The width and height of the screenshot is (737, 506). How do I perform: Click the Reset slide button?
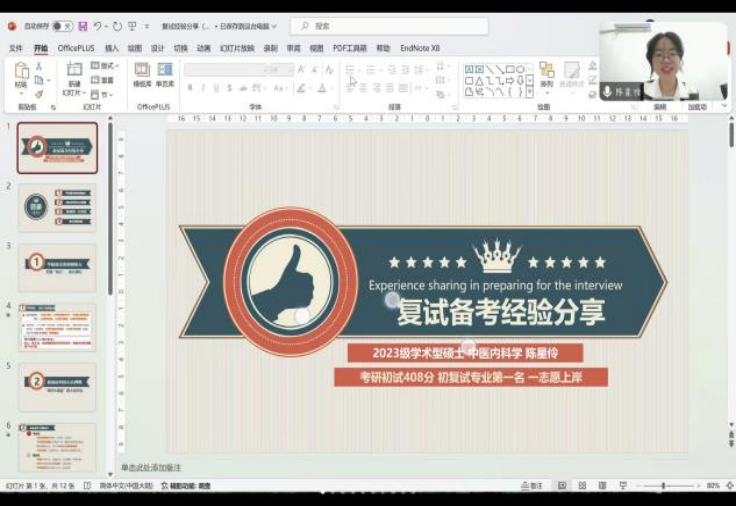(104, 80)
